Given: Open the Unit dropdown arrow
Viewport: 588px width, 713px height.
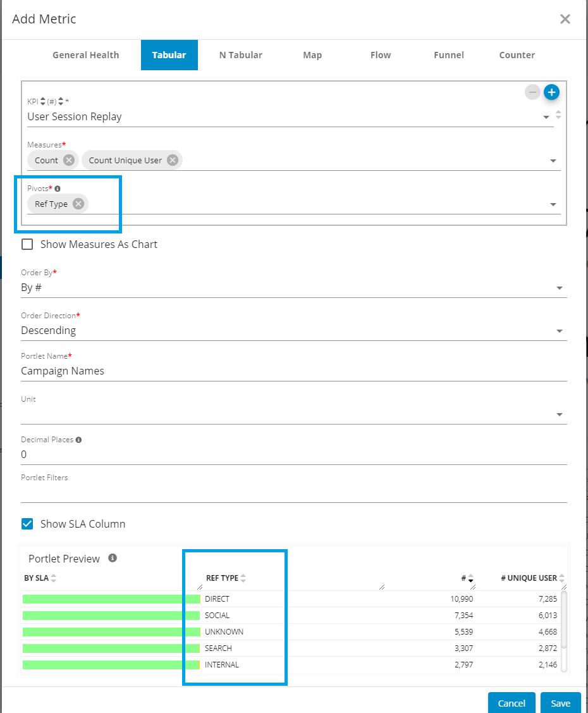Looking at the screenshot, I should pyautogui.click(x=559, y=414).
